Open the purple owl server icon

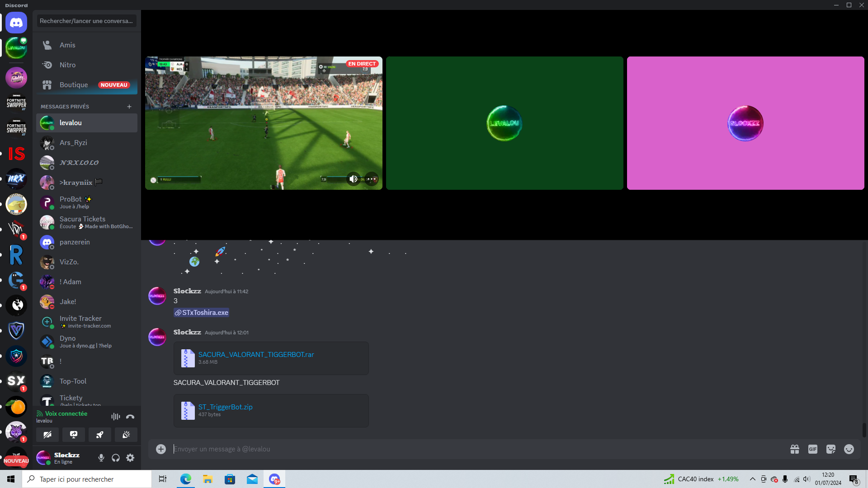(16, 432)
